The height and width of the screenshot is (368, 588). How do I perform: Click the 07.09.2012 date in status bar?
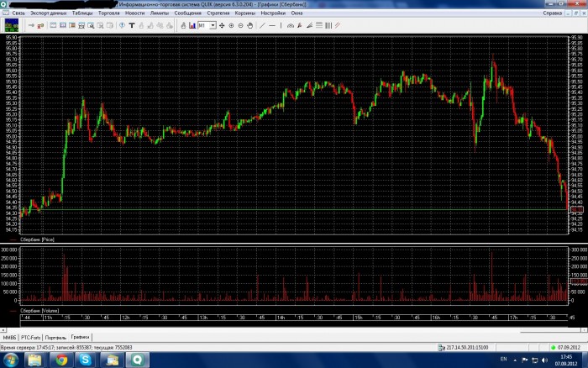(x=569, y=348)
